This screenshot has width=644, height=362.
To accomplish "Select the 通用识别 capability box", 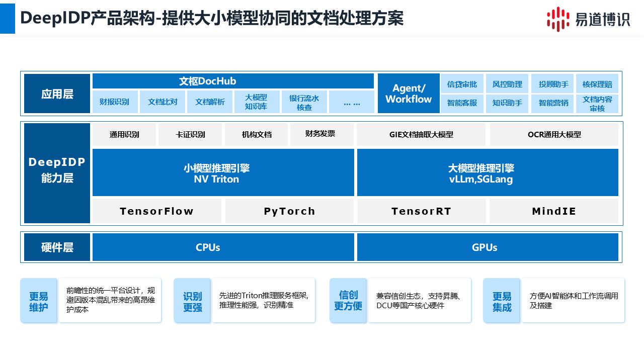I will click(124, 134).
